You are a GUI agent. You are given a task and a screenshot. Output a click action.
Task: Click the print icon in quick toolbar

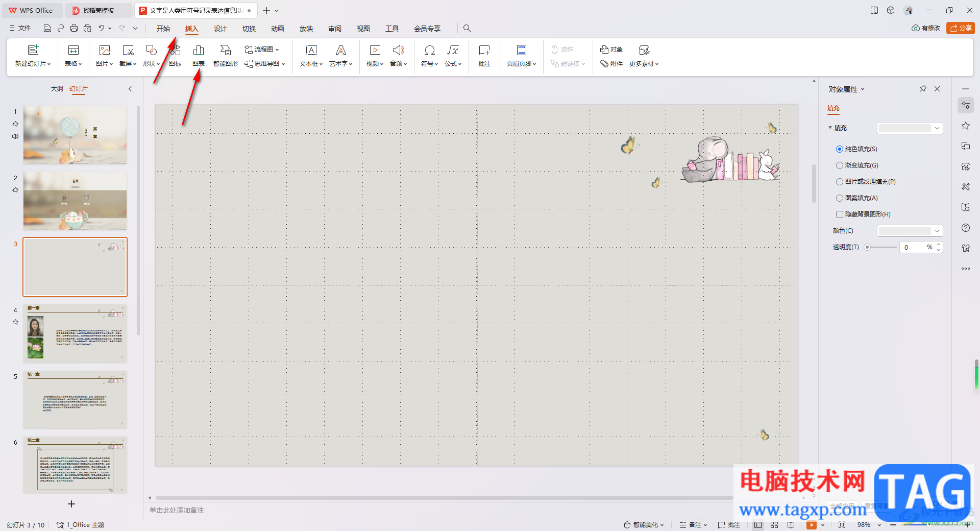74,29
